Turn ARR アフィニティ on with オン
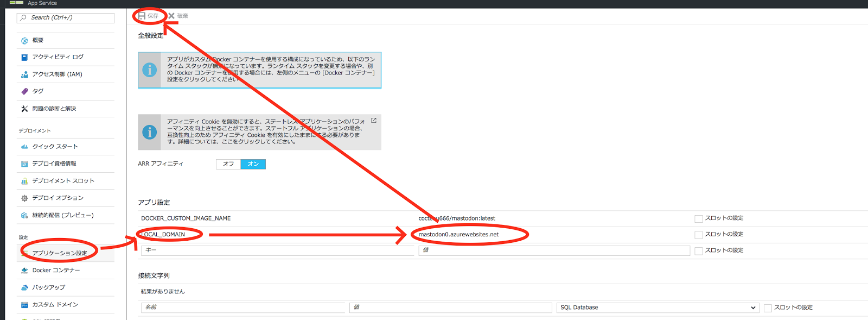The image size is (868, 320). (253, 164)
